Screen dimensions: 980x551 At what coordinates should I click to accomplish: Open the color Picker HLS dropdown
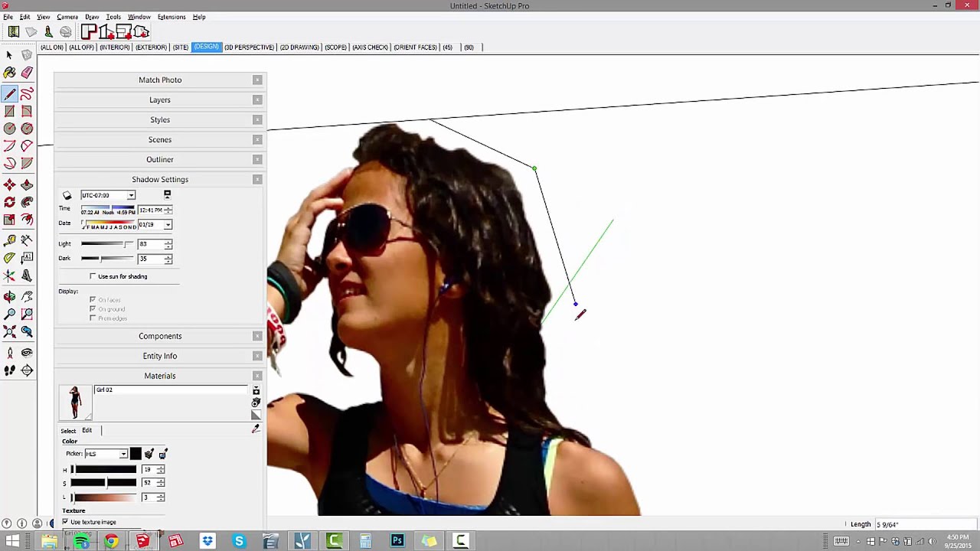click(x=122, y=454)
